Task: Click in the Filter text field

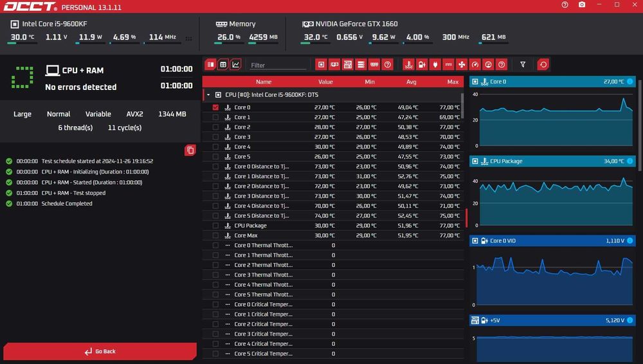Action: (278, 65)
